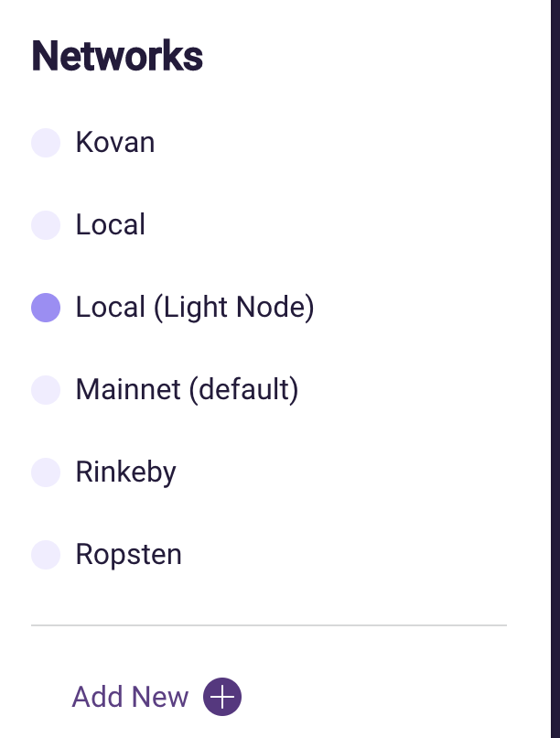Click the Networks heading
The image size is (560, 738).
tap(117, 57)
